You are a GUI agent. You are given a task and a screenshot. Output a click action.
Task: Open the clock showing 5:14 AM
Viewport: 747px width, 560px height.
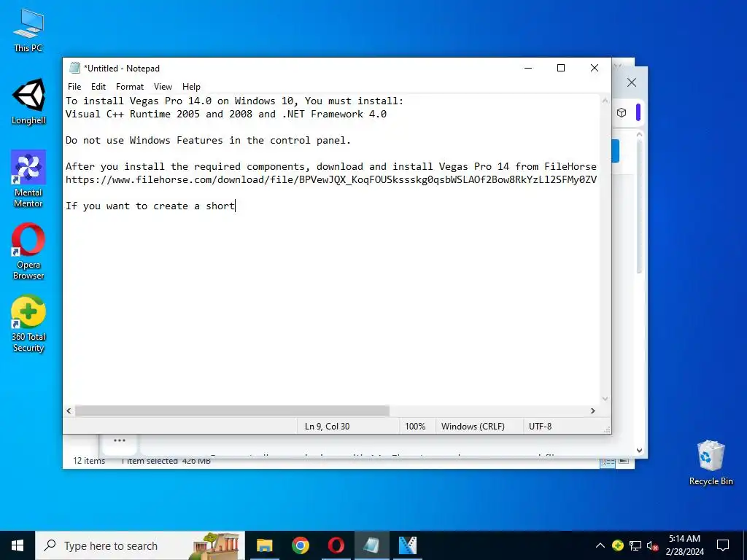coord(684,545)
